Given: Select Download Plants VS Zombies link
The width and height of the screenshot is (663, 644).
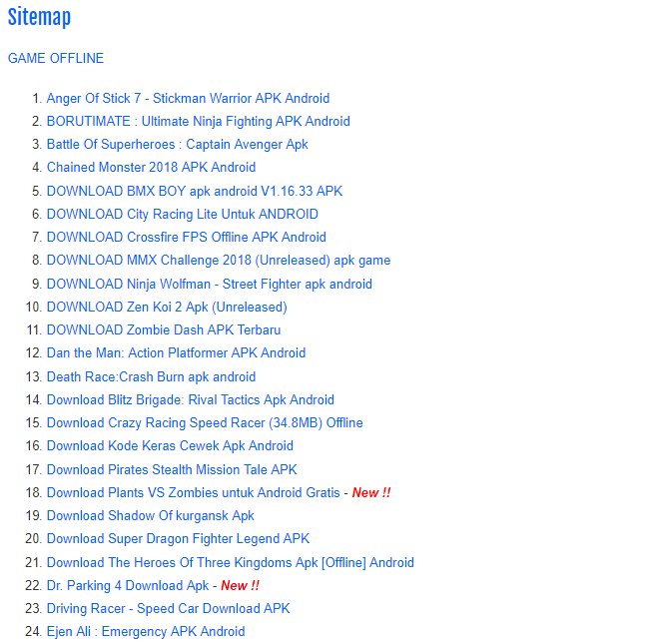Looking at the screenshot, I should tap(194, 492).
